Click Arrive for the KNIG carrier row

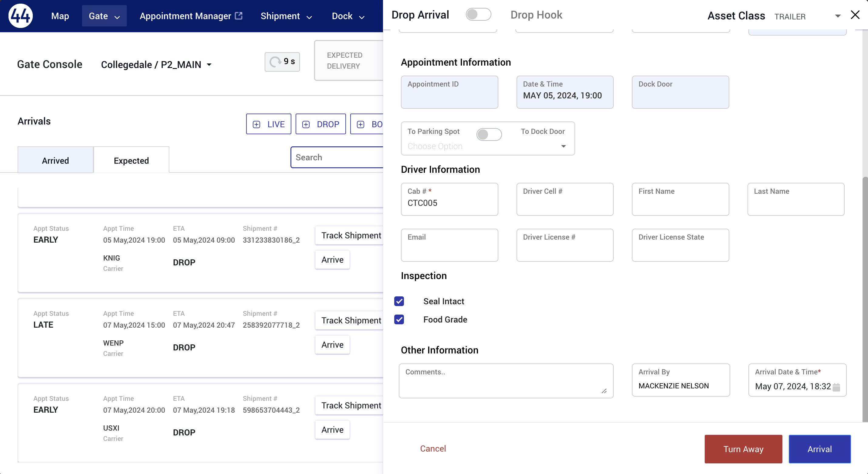point(332,260)
